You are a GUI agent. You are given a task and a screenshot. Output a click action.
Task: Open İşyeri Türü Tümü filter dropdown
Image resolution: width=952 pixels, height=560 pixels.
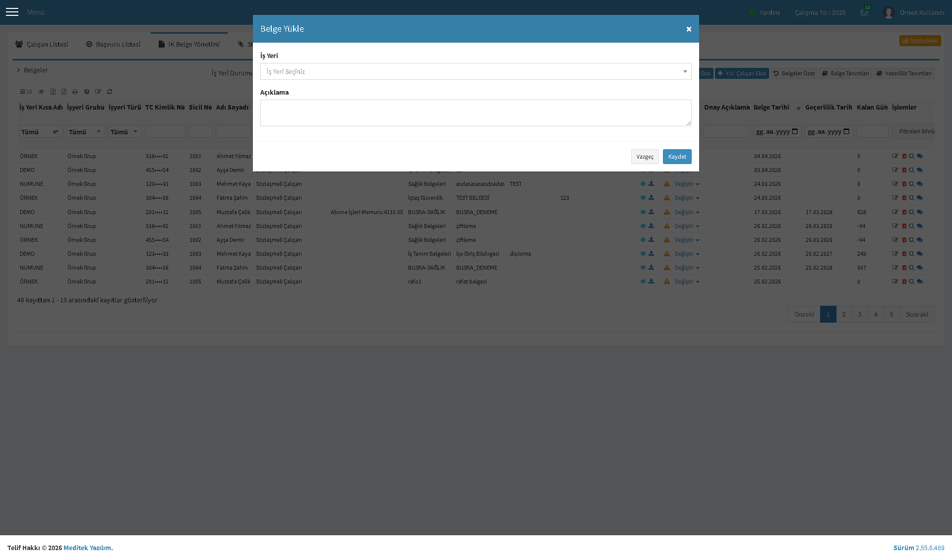124,132
